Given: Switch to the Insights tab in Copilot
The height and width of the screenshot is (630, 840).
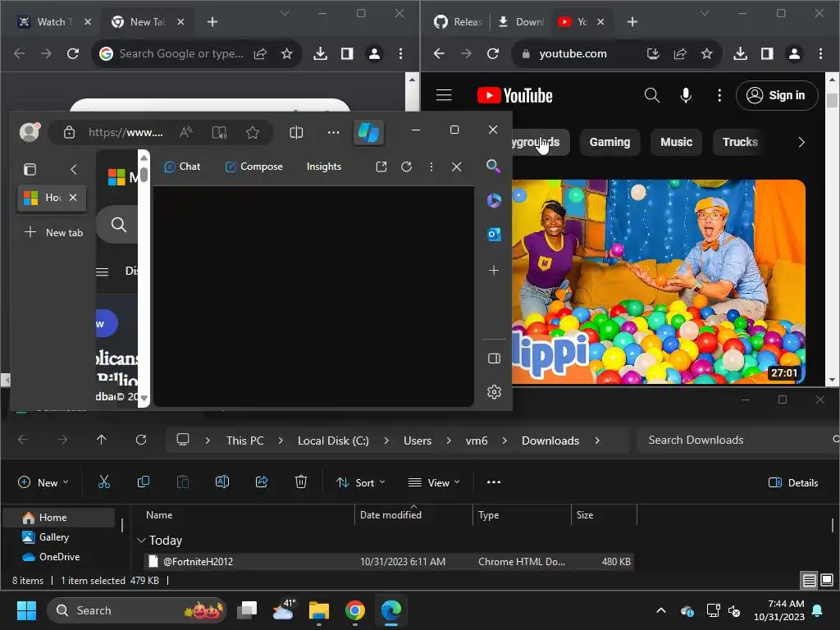Looking at the screenshot, I should pos(323,167).
